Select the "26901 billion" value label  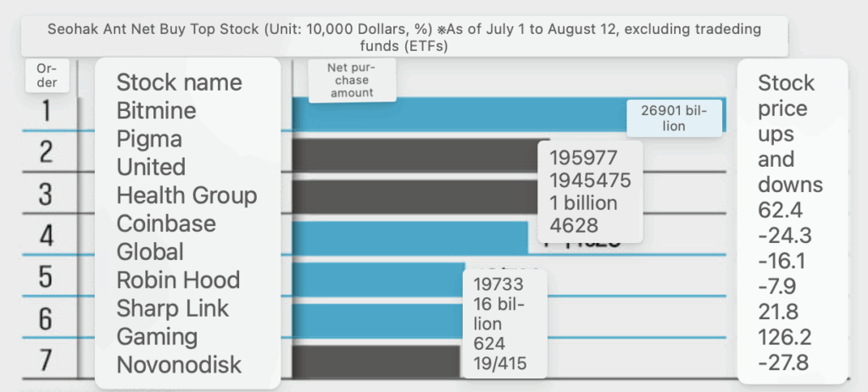click(x=669, y=119)
